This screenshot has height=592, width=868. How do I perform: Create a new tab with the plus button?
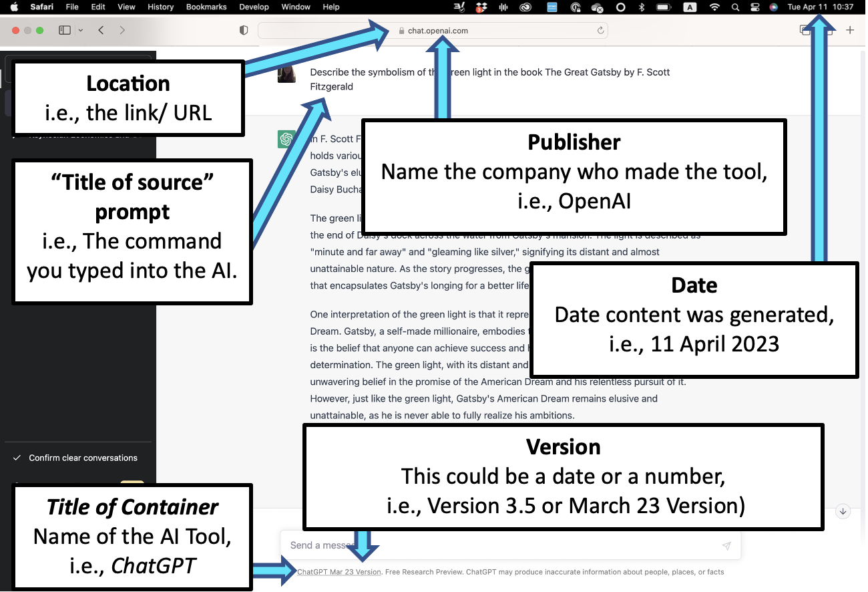pyautogui.click(x=851, y=30)
